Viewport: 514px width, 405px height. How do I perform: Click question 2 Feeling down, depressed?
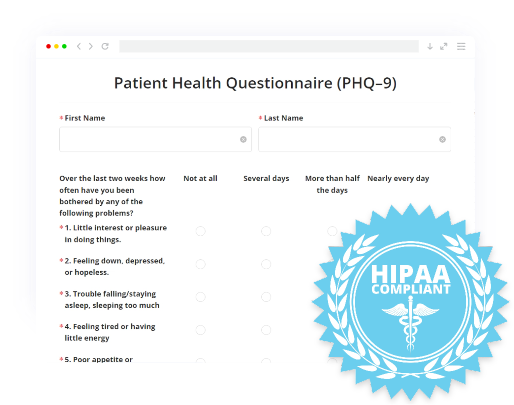(115, 266)
